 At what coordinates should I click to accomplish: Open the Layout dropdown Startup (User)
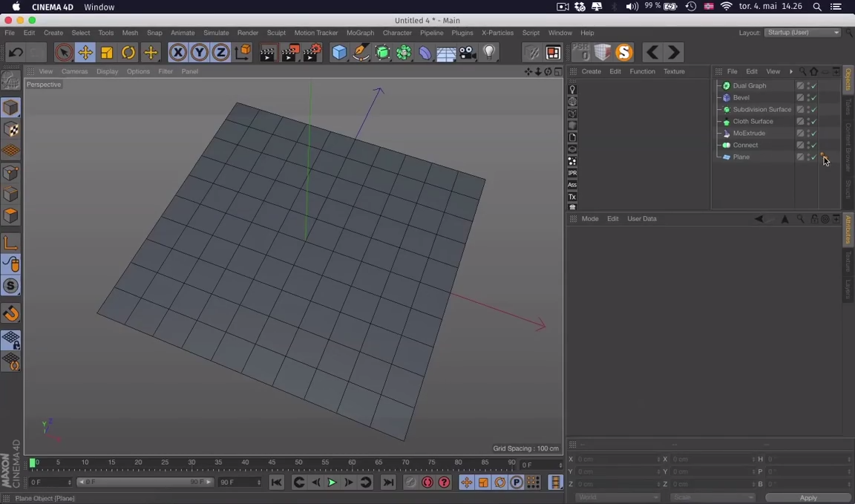click(802, 33)
